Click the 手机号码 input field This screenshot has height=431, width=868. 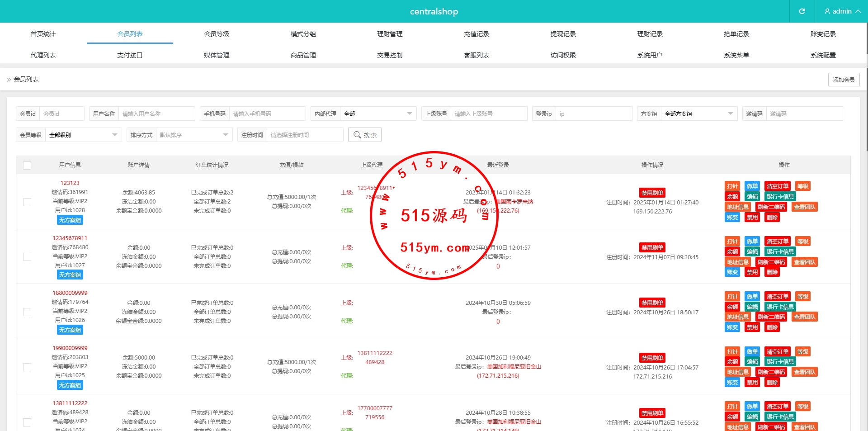coord(267,114)
